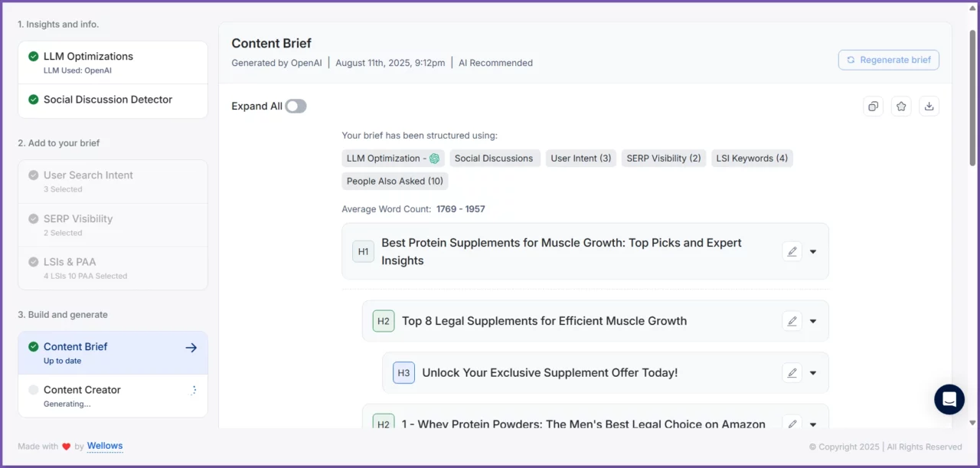Download the content brief
980x468 pixels.
(929, 106)
